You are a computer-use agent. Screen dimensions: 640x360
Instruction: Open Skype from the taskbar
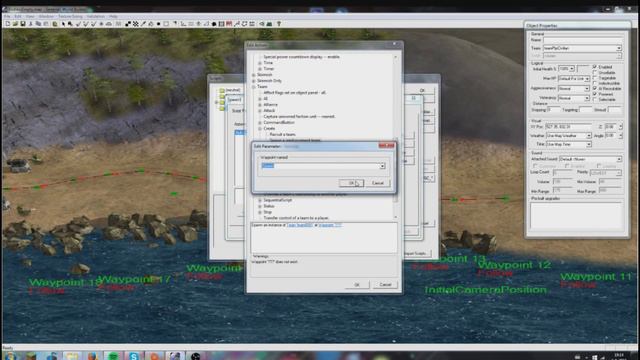[x=133, y=356]
